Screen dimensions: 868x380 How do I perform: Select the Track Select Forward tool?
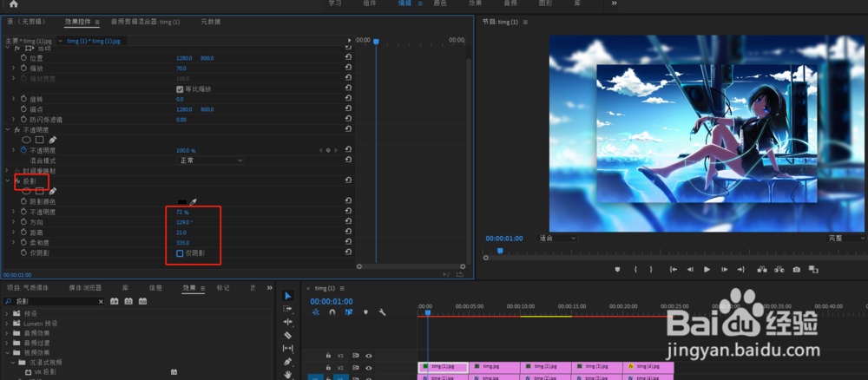point(287,309)
